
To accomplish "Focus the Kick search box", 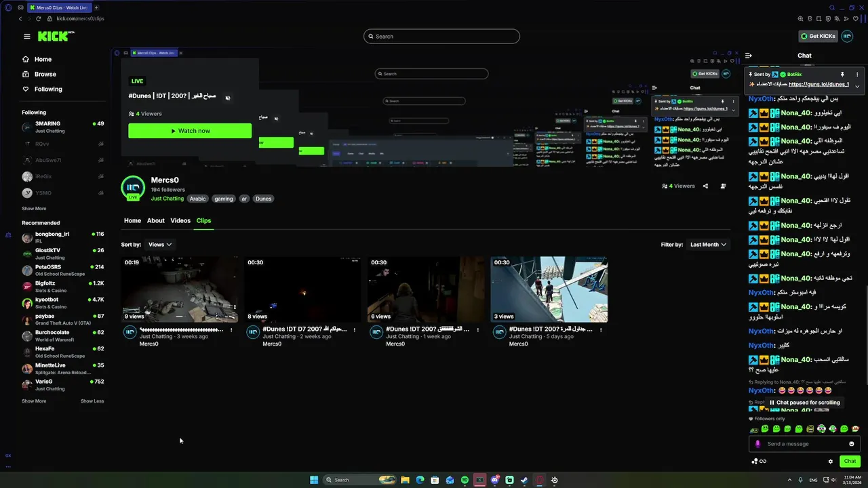I will [x=441, y=37].
